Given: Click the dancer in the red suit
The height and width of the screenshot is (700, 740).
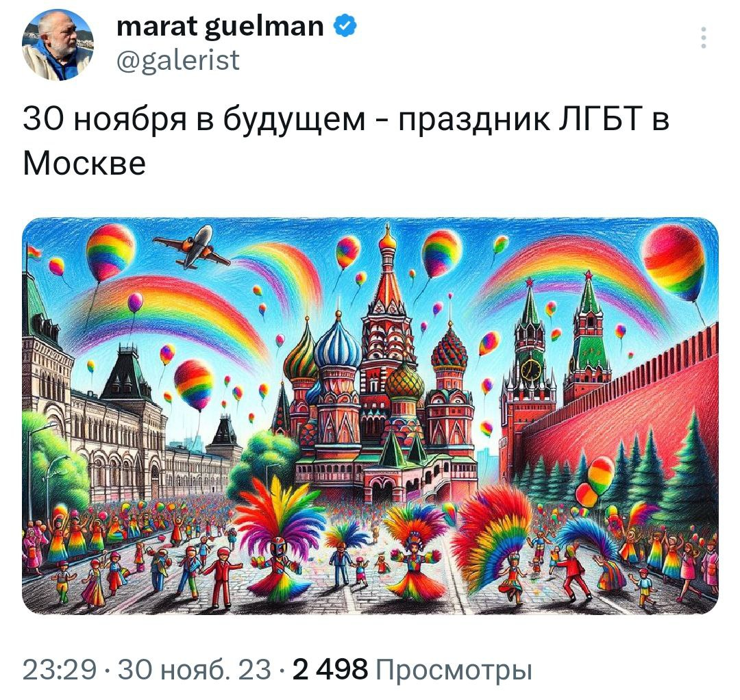Looking at the screenshot, I should (223, 577).
